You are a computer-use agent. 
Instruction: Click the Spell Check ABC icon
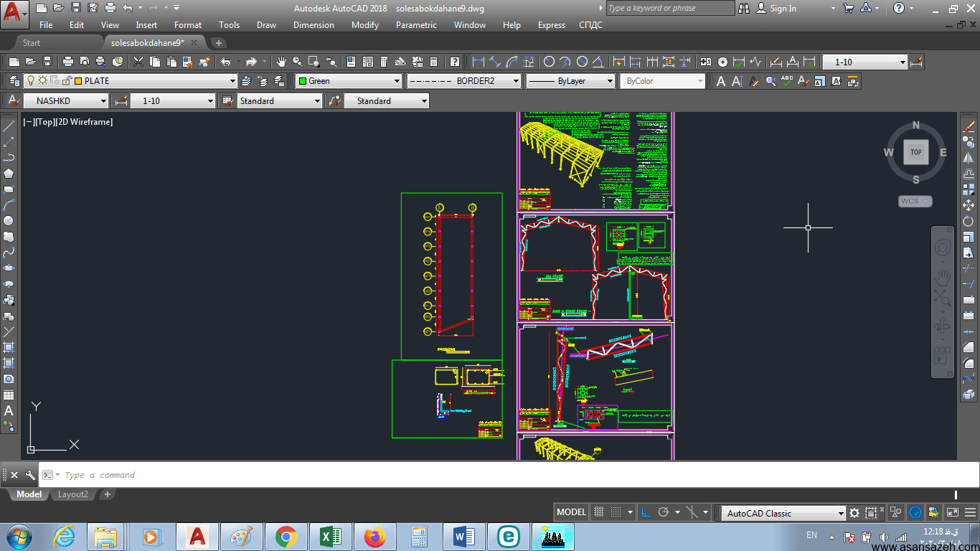click(787, 81)
